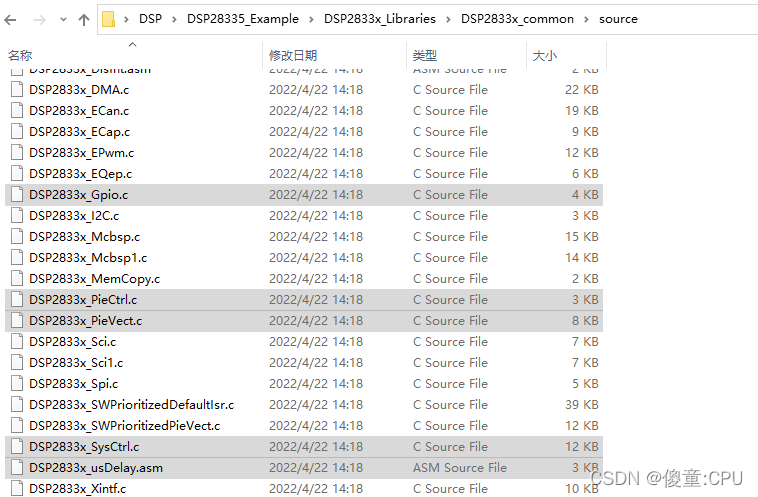
Task: Click the source breadcrumb
Action: [618, 19]
